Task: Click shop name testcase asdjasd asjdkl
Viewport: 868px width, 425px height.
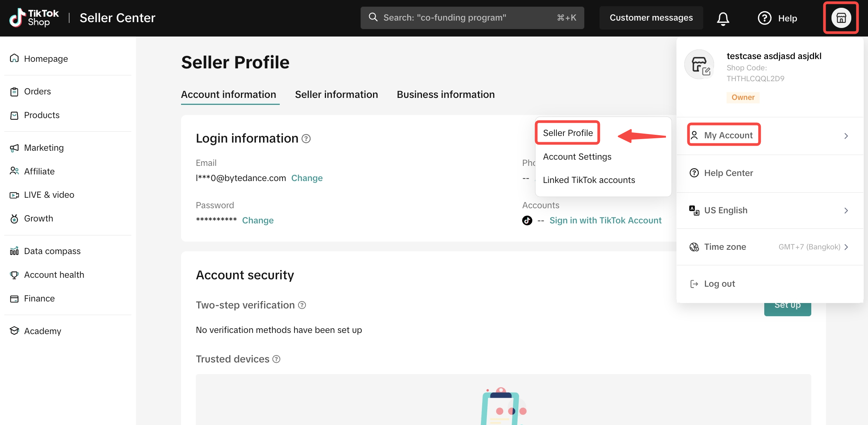Action: (774, 56)
